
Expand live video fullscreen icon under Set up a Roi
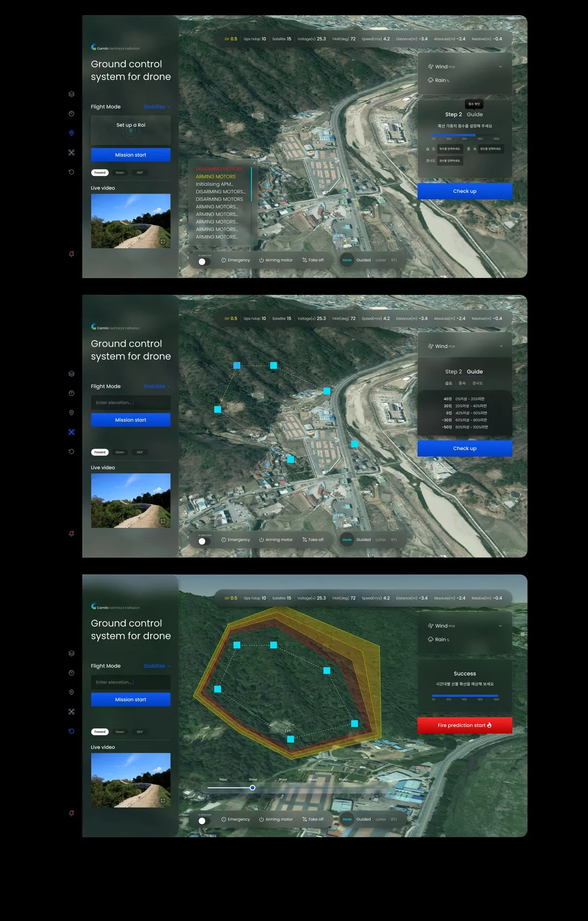163,242
